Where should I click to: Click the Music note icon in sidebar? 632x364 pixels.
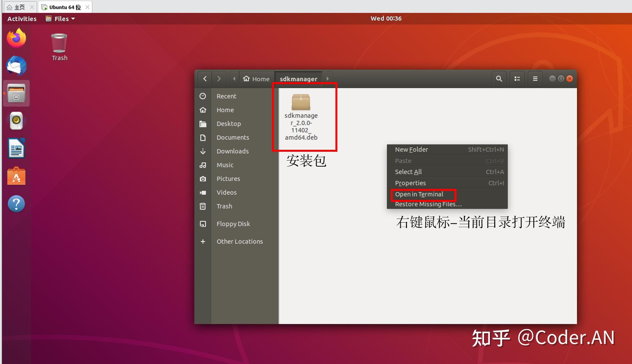coord(203,165)
